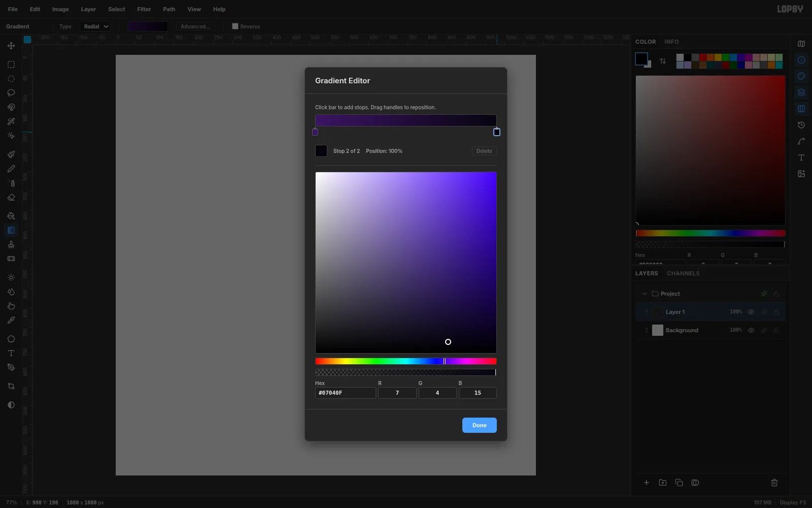Select the Eraser tool
The width and height of the screenshot is (812, 508).
(11, 197)
